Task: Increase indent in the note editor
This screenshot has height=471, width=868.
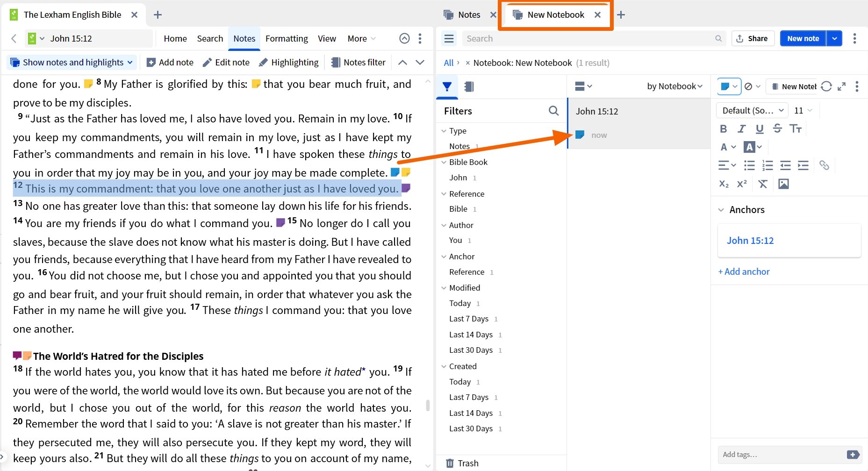Action: 803,165
